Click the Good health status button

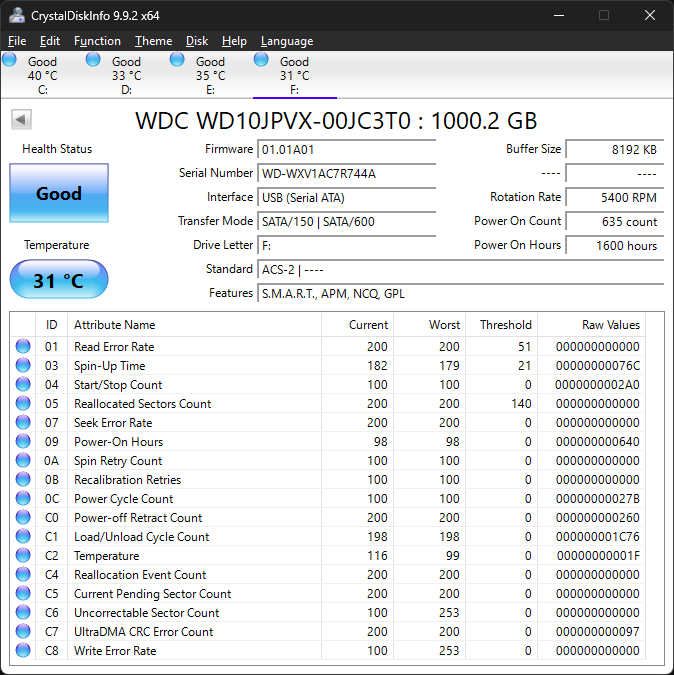tap(59, 193)
